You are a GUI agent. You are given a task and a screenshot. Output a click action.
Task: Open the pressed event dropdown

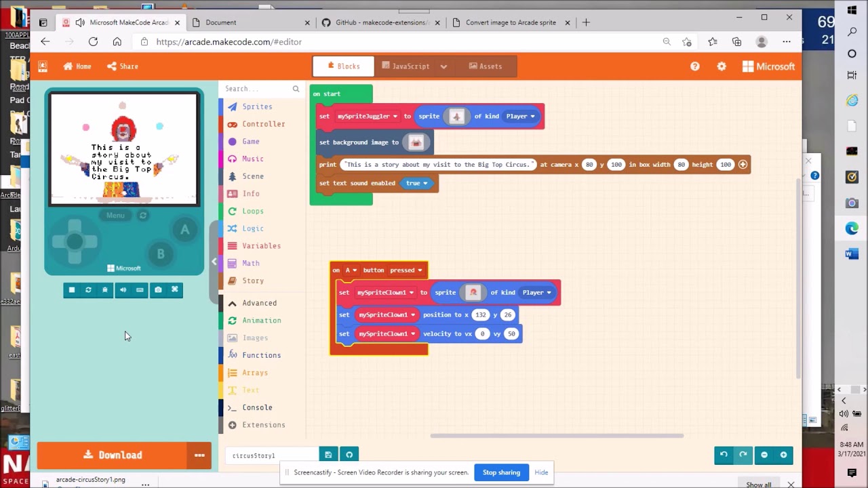pos(406,270)
